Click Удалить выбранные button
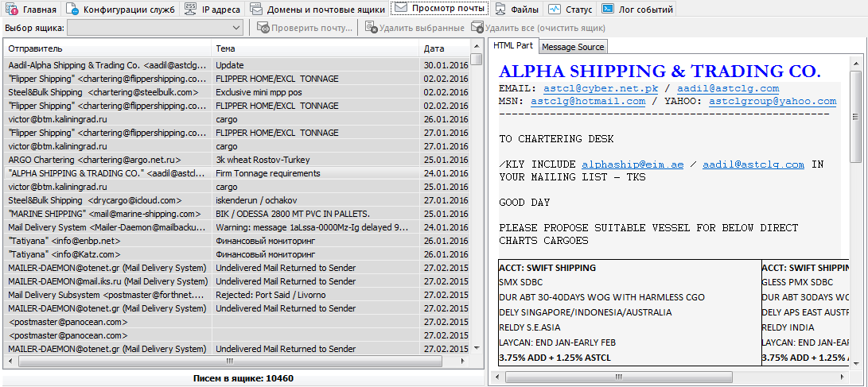The image size is (868, 387). pyautogui.click(x=415, y=28)
